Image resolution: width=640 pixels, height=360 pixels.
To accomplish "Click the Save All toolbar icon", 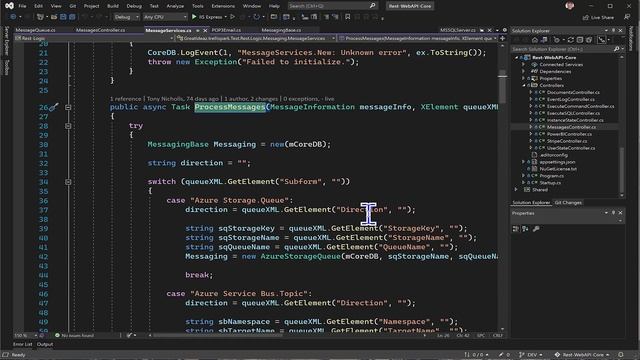I will [x=72, y=17].
